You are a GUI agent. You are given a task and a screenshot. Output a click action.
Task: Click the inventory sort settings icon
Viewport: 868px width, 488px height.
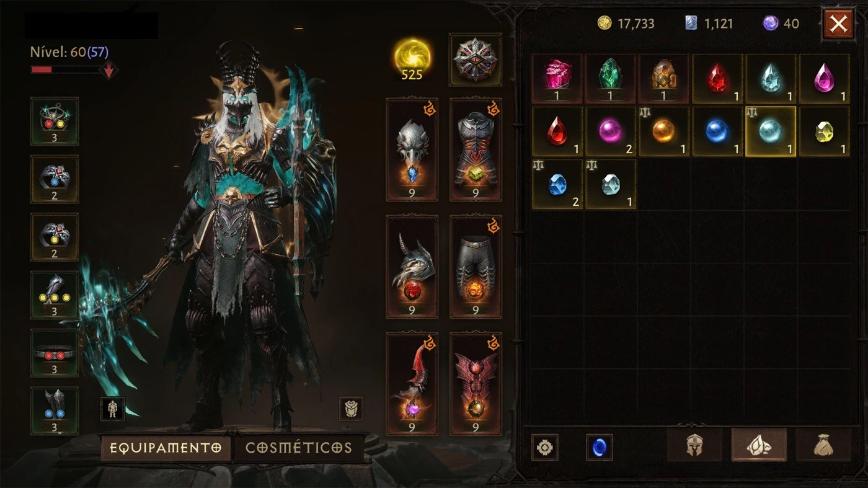[544, 447]
